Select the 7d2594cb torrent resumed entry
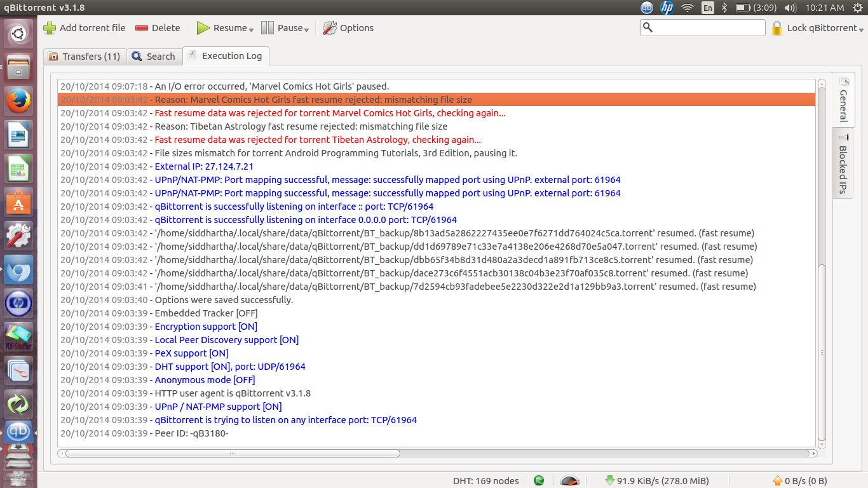Viewport: 868px width, 488px height. click(437, 287)
